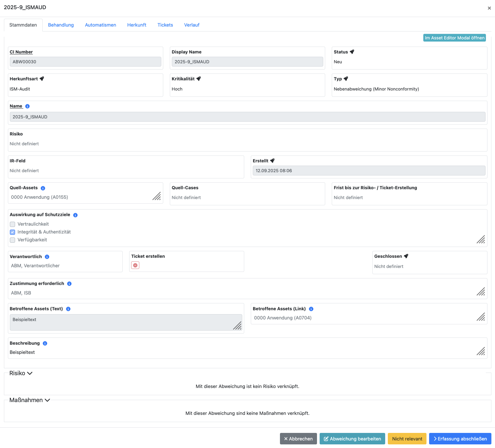Image resolution: width=495 pixels, height=448 pixels.
Task: Click the info icon next to Verantwortlich
Action: pos(47,257)
